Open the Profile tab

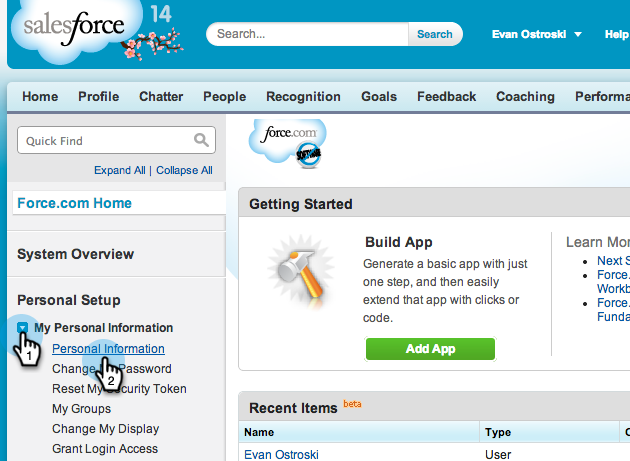point(98,96)
